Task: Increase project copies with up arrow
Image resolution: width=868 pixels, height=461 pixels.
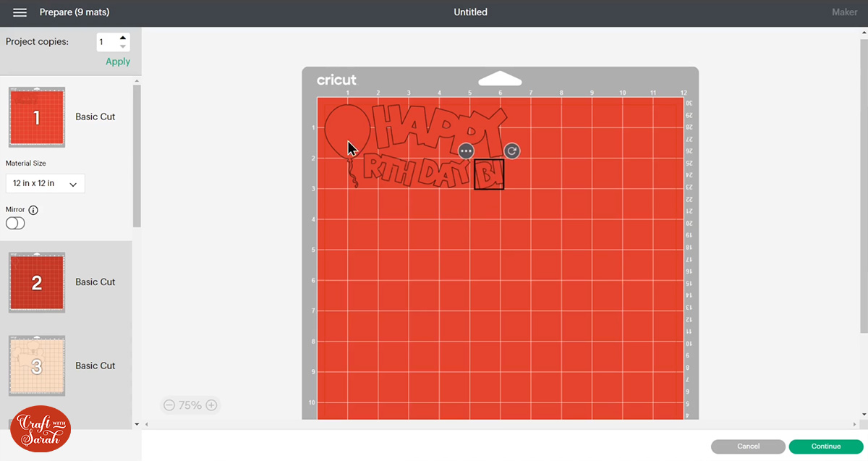Action: tap(123, 38)
